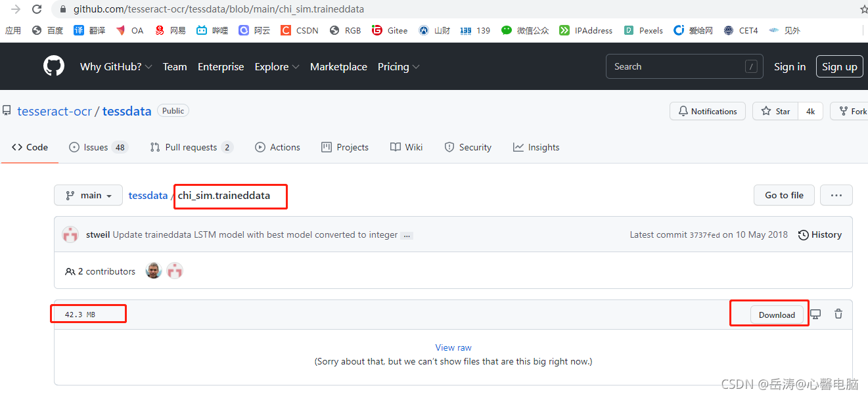The width and height of the screenshot is (868, 396).
Task: Open the CET4 bookmark
Action: point(741,30)
